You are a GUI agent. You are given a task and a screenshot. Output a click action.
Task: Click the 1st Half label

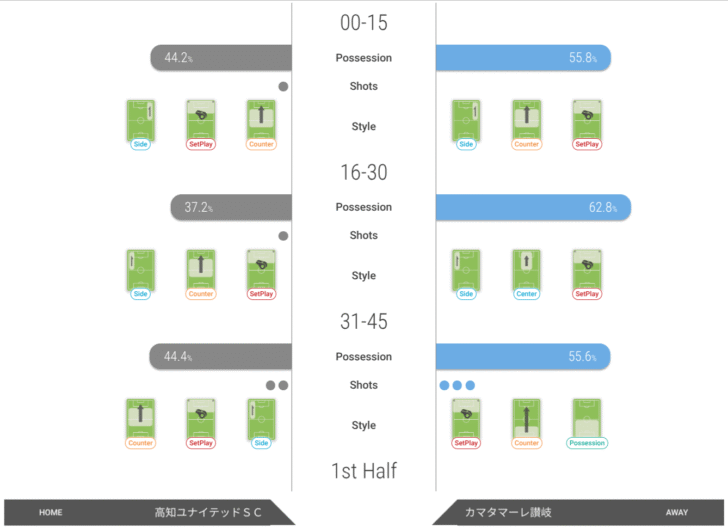tap(364, 471)
